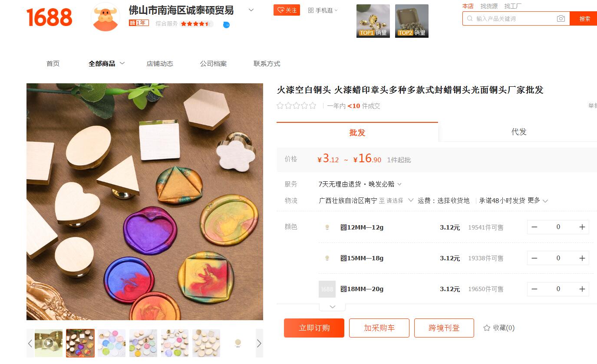Viewport: 597px width, 364px height.
Task: Follow the shop with 关注 button
Action: pos(287,10)
